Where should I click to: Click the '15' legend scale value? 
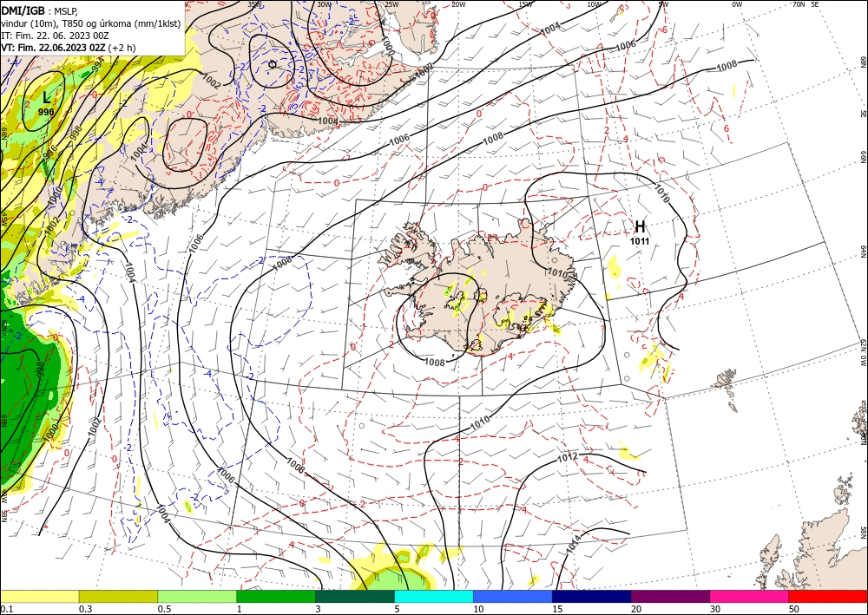click(x=557, y=609)
